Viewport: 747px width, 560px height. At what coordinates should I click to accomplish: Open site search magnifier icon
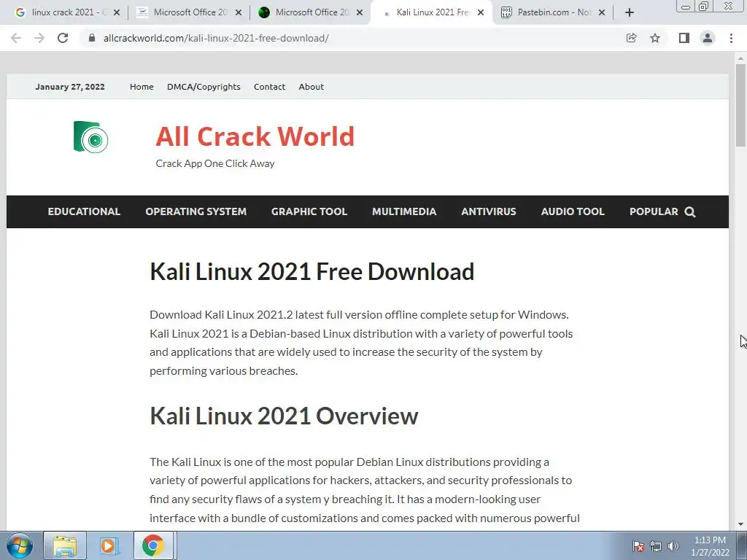click(x=690, y=212)
